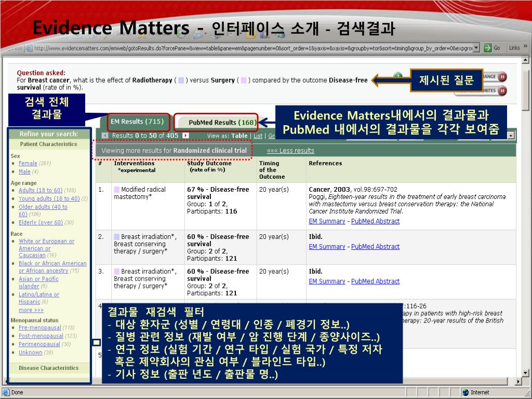Image resolution: width=532 pixels, height=399 pixels.
Task: Open the address bar history dropdown
Action: pos(476,48)
